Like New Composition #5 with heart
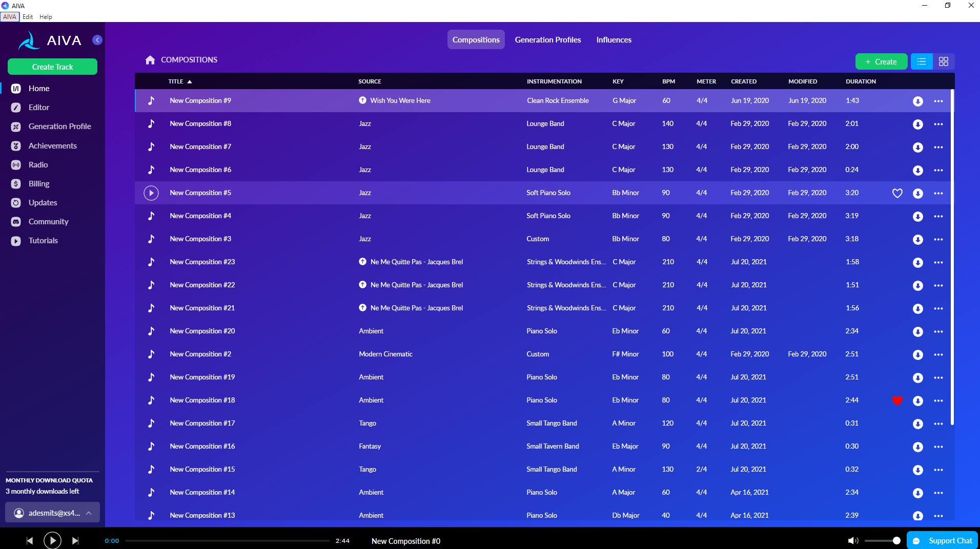This screenshot has height=549, width=980. [897, 194]
